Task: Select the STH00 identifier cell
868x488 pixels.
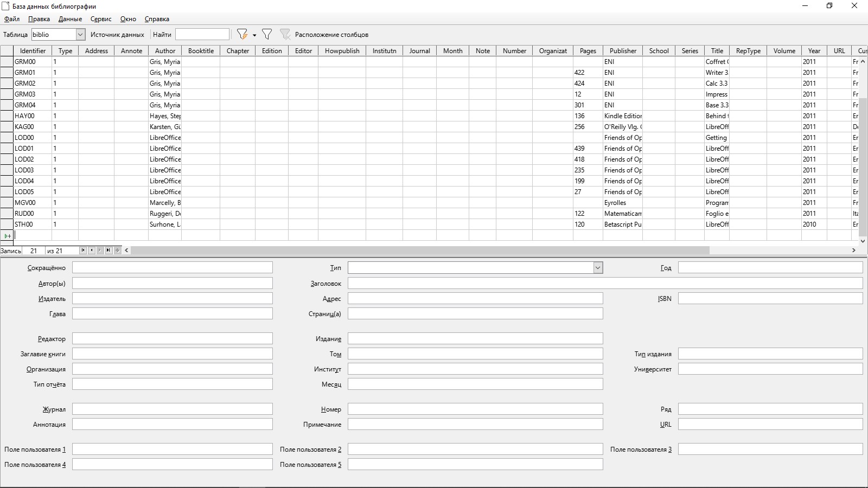Action: coord(33,224)
